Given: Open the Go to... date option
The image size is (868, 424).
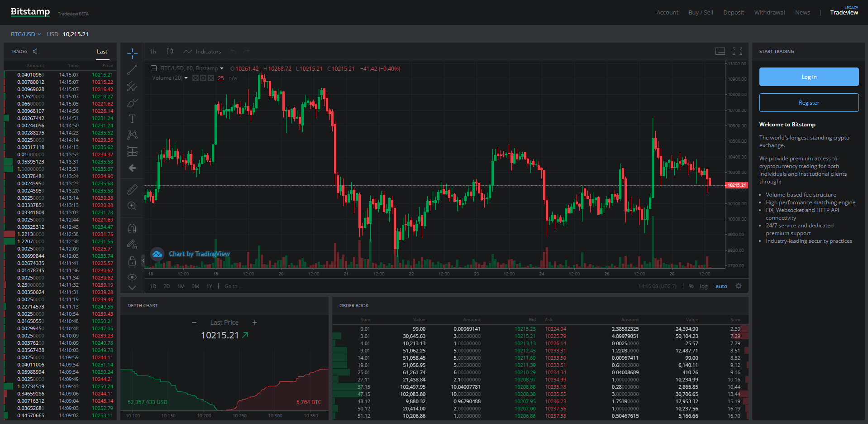Looking at the screenshot, I should (233, 286).
